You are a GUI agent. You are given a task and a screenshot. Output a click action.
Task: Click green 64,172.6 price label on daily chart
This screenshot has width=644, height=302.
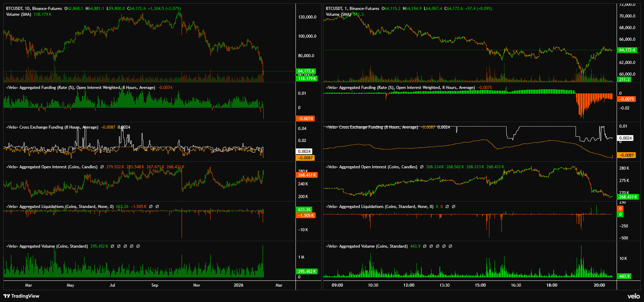(x=306, y=71)
